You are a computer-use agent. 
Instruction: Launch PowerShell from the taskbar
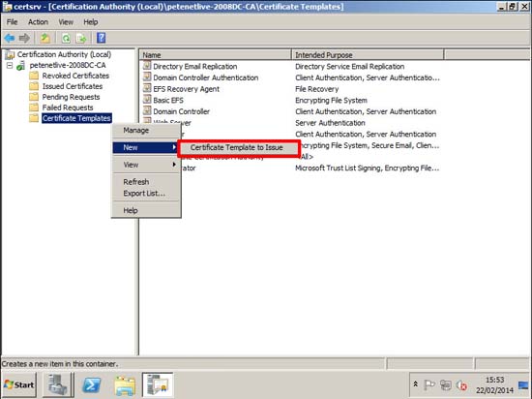point(92,385)
